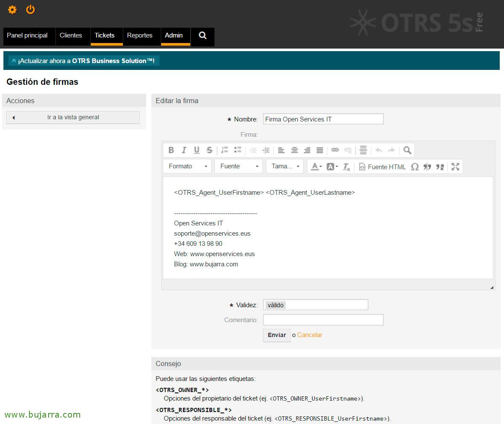Toggle italic formatting in editor toolbar
This screenshot has height=424, width=504.
point(184,150)
